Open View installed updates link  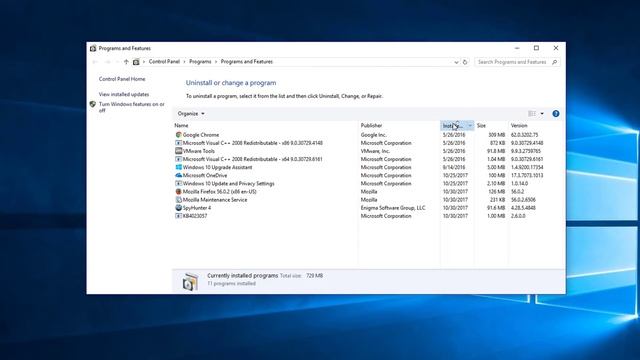pyautogui.click(x=124, y=94)
